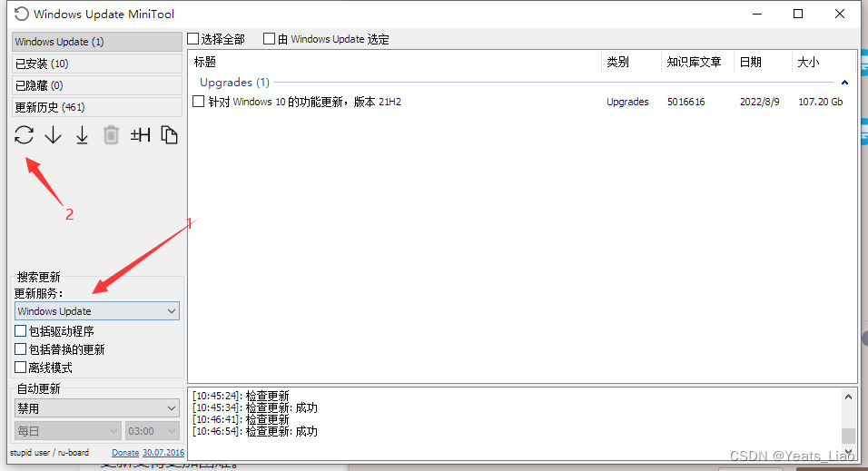This screenshot has width=868, height=471.
Task: Click the refresh/search updates icon
Action: 24,135
